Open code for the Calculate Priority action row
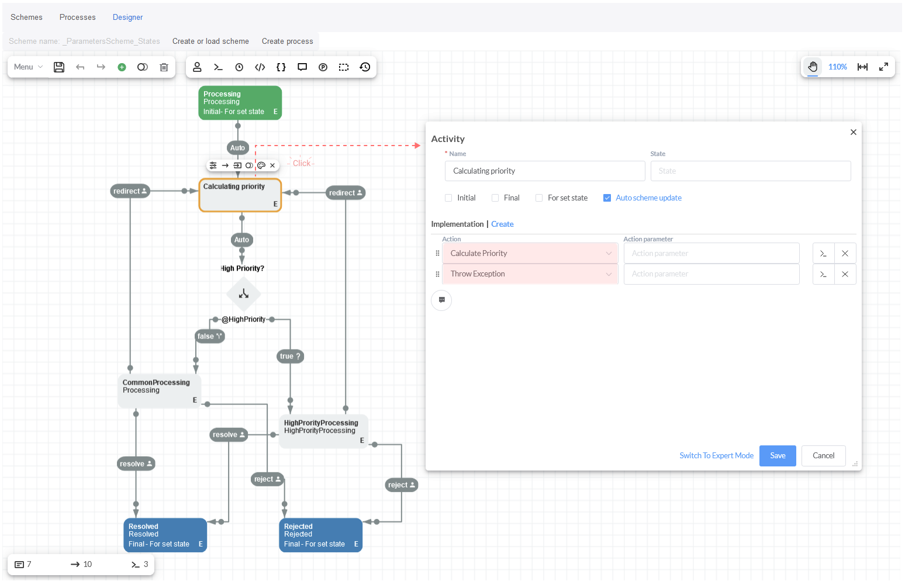 pyautogui.click(x=823, y=254)
